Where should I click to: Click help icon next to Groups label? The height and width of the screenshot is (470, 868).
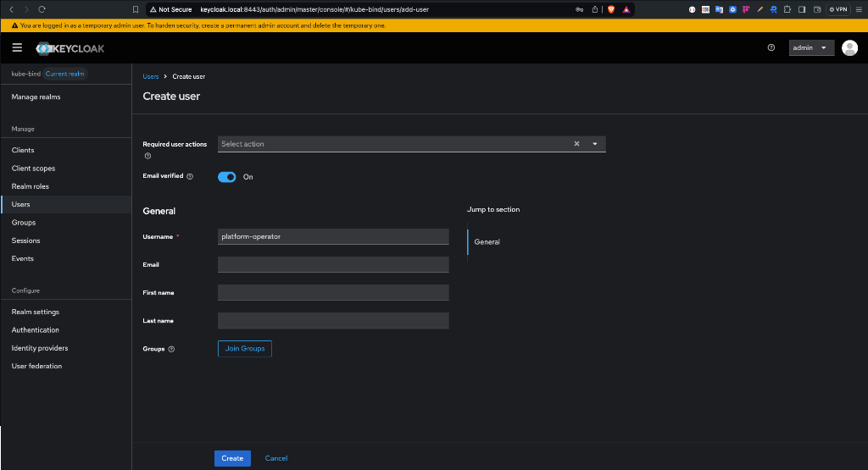coord(171,349)
